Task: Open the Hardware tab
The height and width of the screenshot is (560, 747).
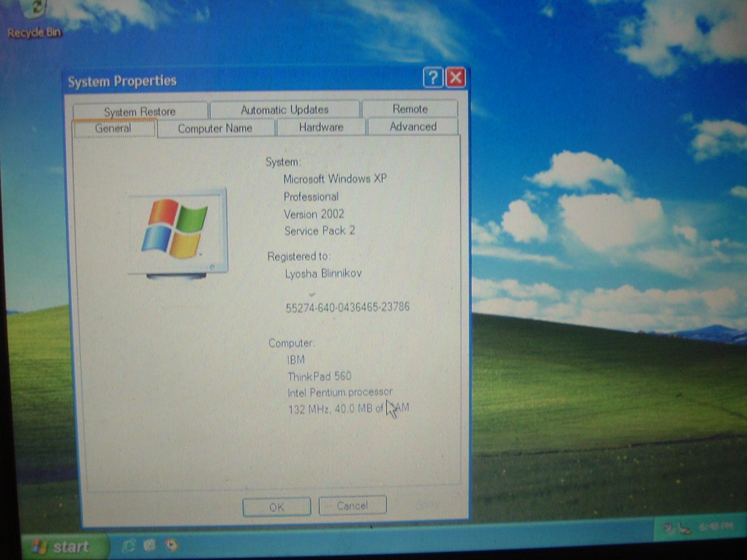Action: pyautogui.click(x=321, y=127)
